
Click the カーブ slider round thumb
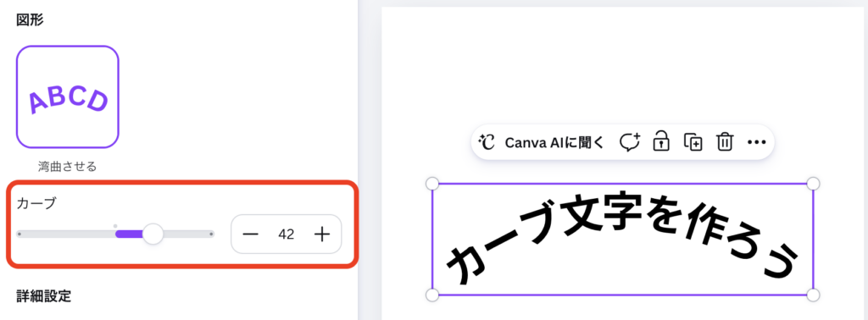[153, 234]
